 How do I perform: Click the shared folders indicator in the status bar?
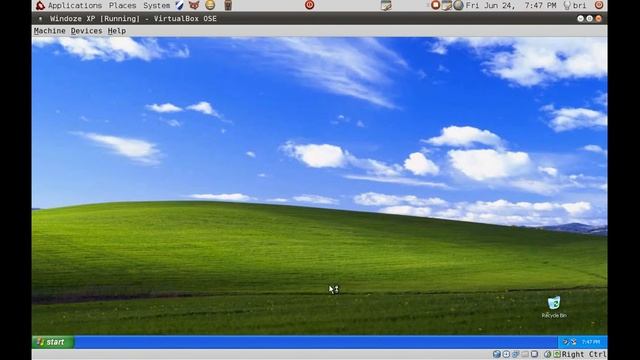534,354
